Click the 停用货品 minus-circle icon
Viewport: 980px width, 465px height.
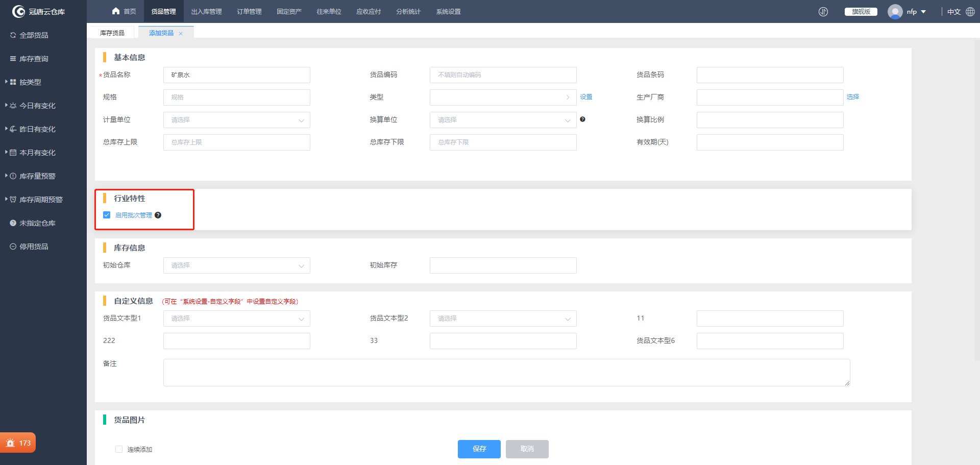[x=13, y=247]
